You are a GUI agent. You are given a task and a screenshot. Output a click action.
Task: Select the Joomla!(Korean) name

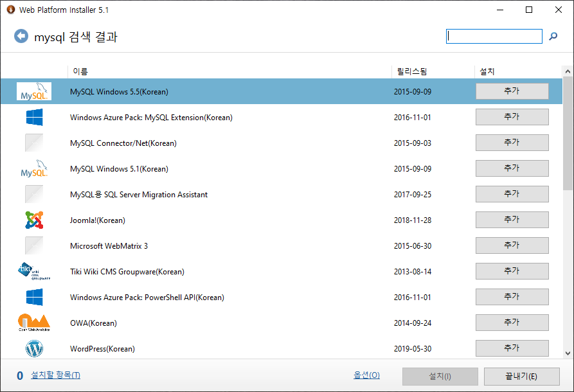pos(97,220)
